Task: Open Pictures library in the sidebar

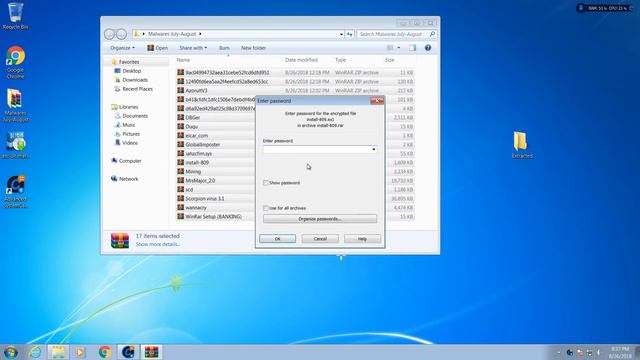Action: click(127, 134)
